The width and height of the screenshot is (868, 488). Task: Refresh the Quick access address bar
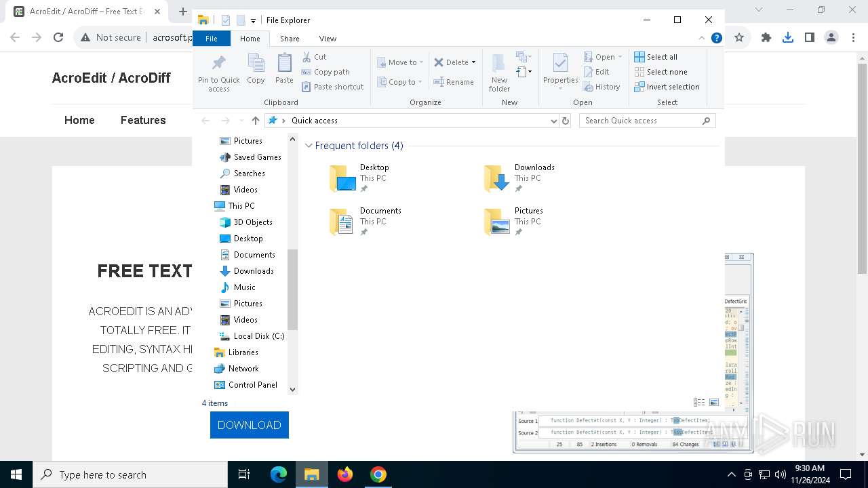point(566,121)
